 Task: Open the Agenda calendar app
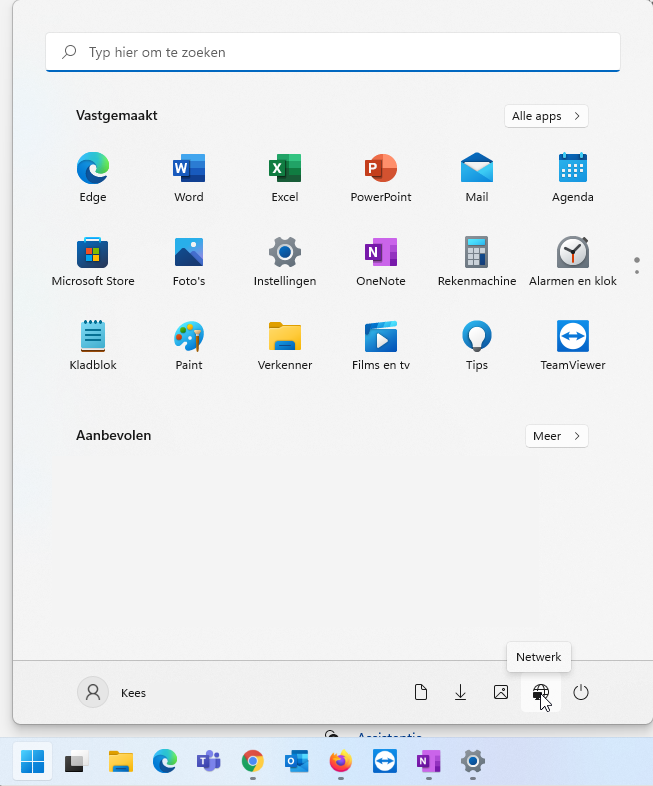[x=573, y=177]
